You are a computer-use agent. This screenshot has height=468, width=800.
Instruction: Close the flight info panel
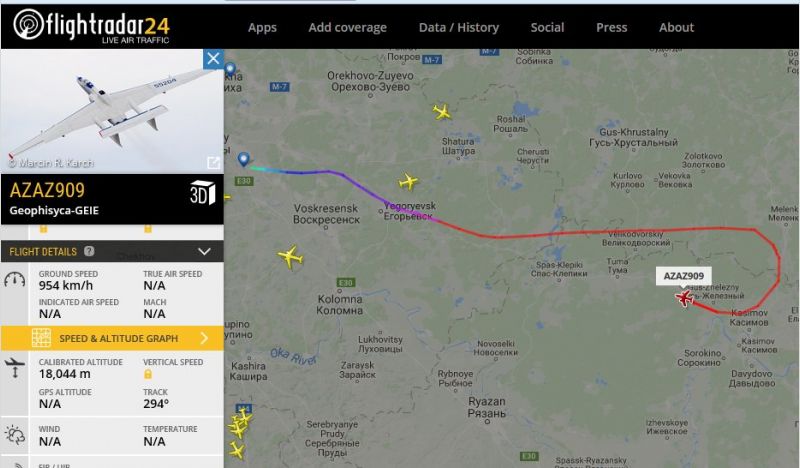click(213, 59)
